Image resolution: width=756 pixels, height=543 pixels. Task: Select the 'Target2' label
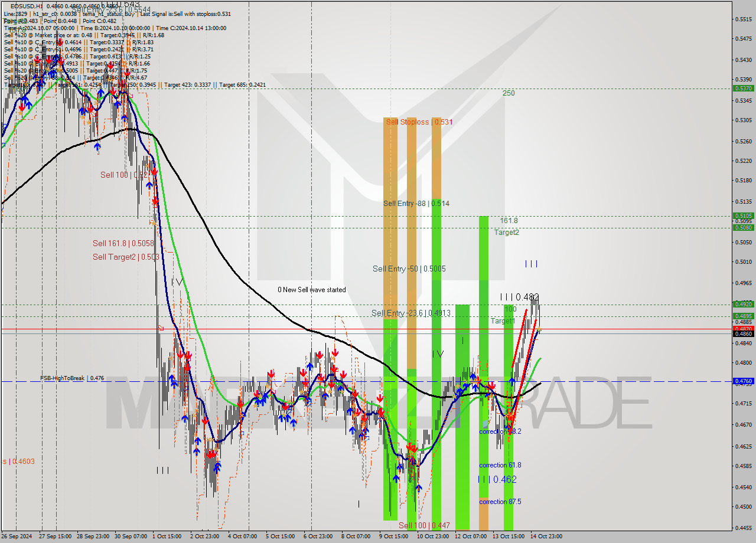507,233
